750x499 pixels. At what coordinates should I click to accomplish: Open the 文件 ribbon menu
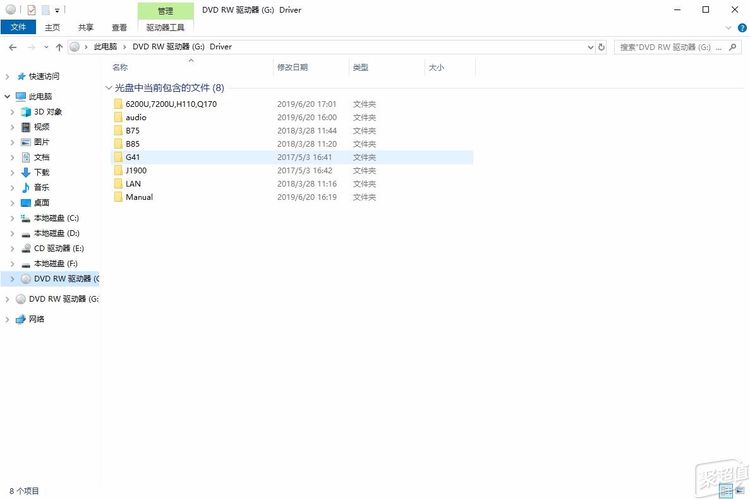point(18,27)
